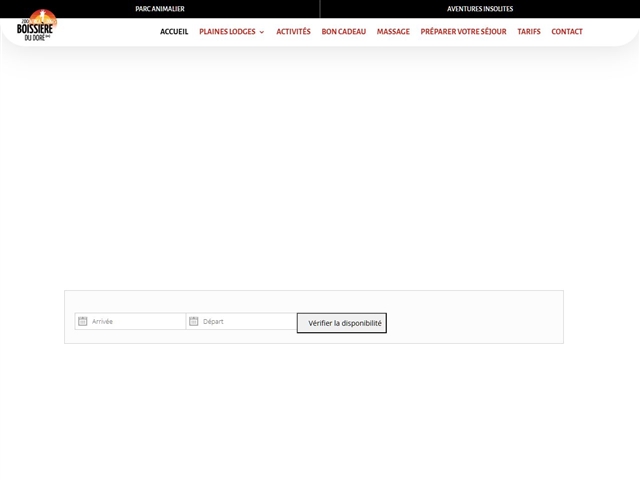The image size is (640, 480).
Task: Go to the Accueil page
Action: point(174,32)
